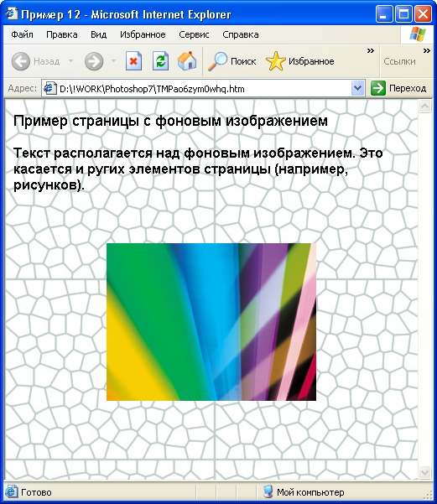Click the green Переход go arrow
The image size is (437, 504).
click(378, 88)
